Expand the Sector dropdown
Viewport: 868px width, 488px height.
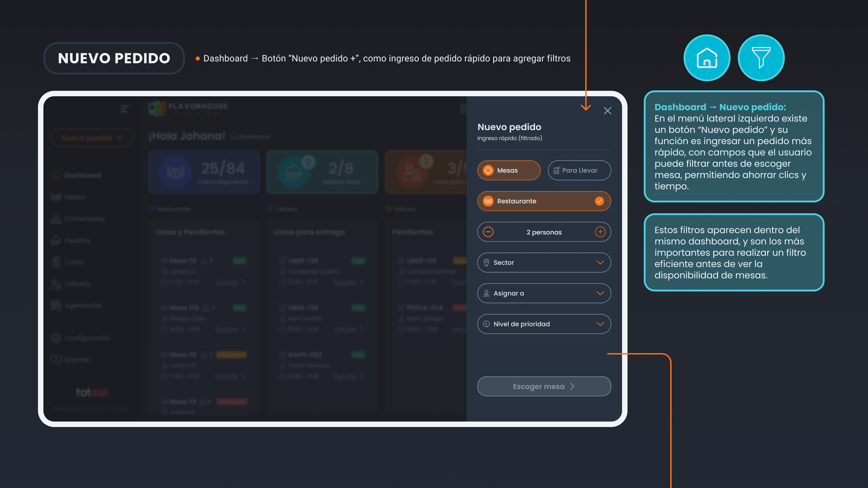pos(600,263)
